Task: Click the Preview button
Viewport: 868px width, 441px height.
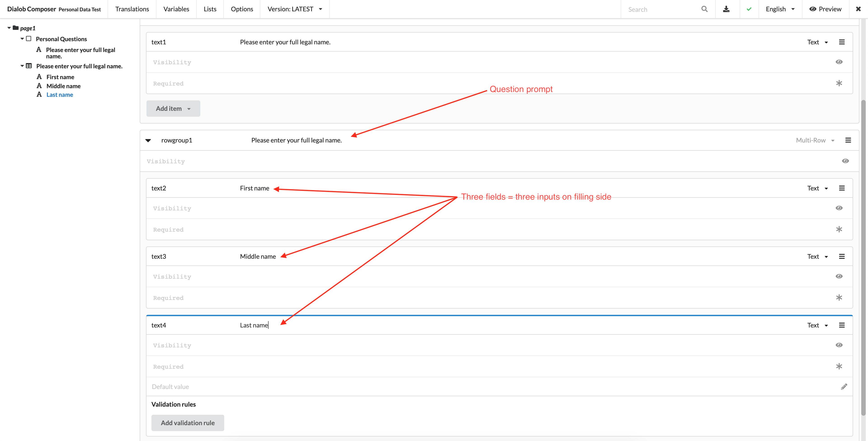Action: click(x=825, y=9)
